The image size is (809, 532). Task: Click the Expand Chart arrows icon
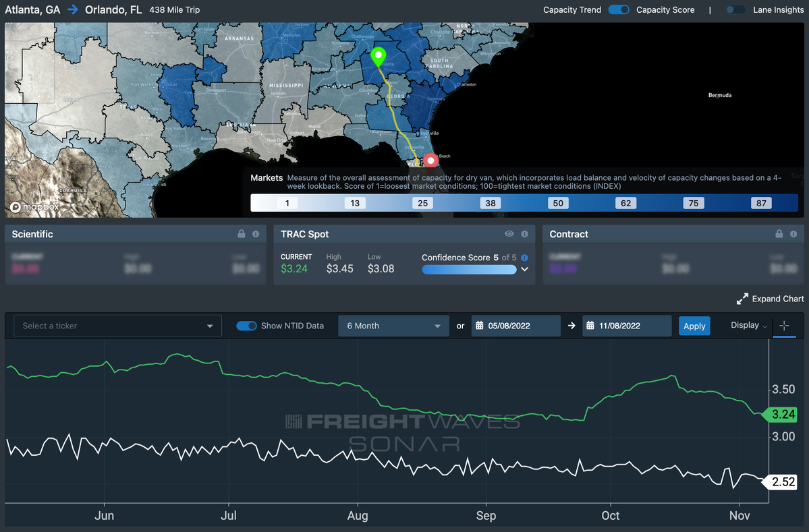[x=742, y=299]
